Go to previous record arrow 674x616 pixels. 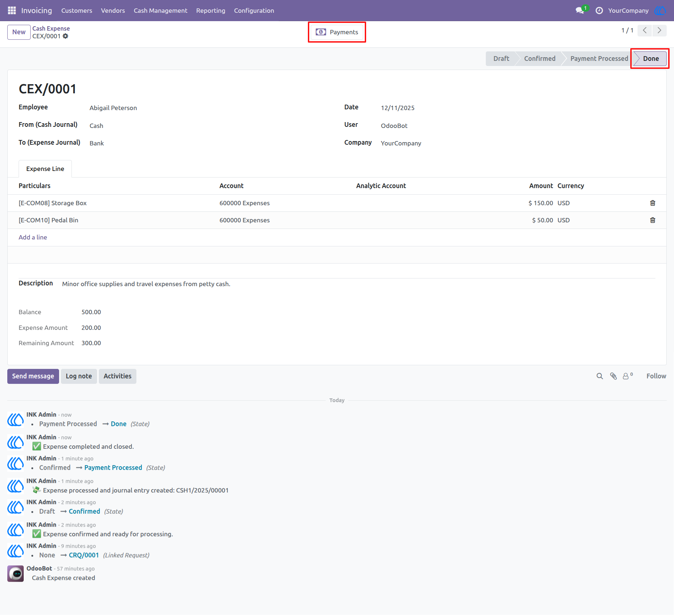click(644, 30)
